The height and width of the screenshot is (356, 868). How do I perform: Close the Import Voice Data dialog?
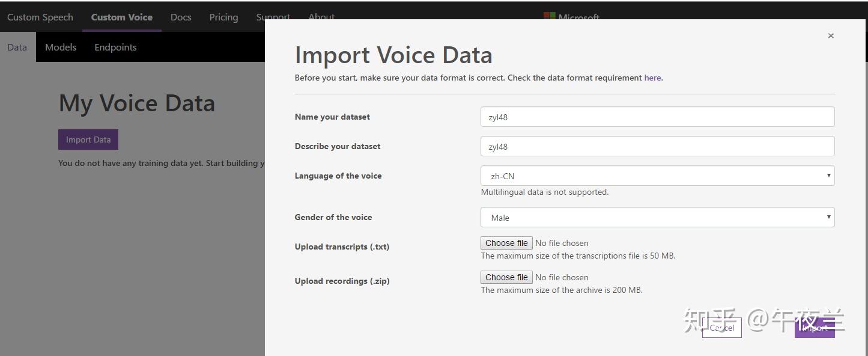click(x=831, y=36)
